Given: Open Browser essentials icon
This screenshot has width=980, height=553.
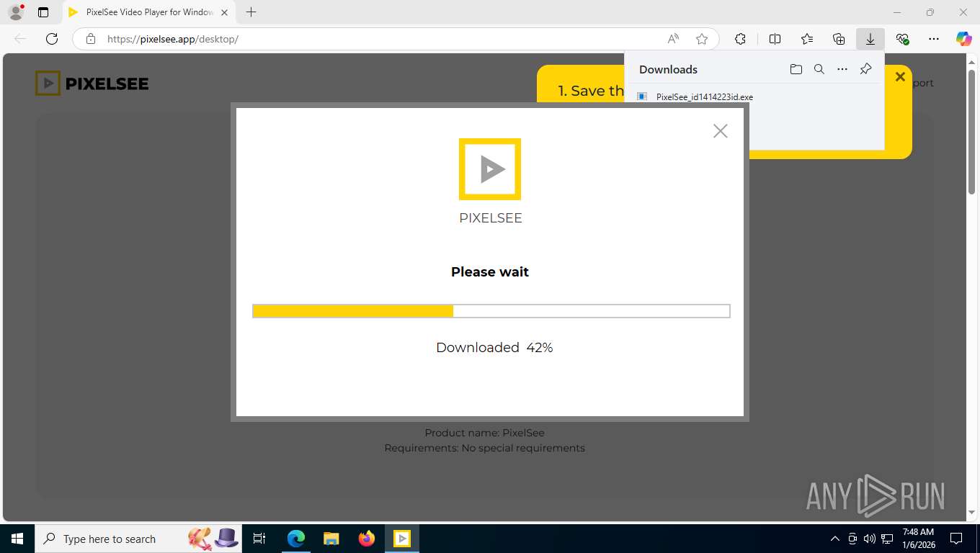Looking at the screenshot, I should point(902,39).
